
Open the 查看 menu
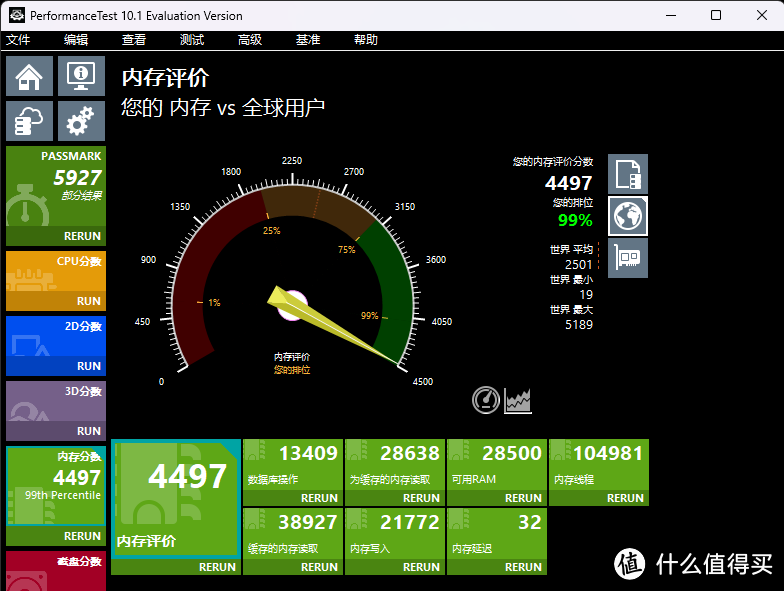pyautogui.click(x=134, y=40)
